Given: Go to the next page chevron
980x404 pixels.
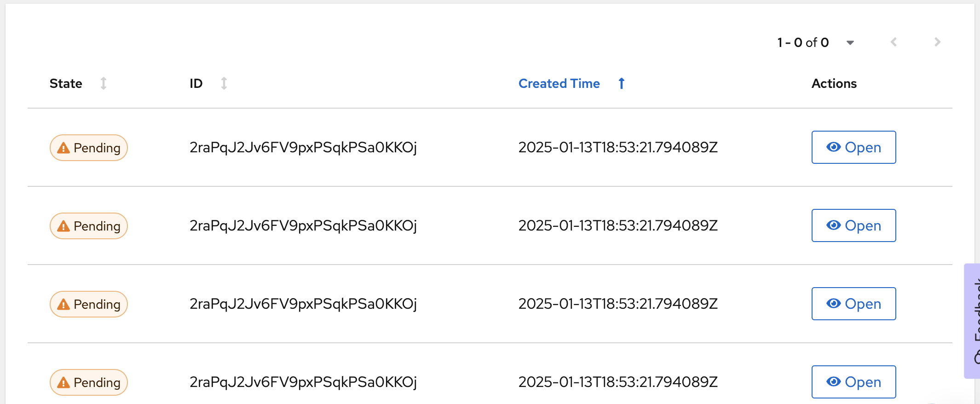Looking at the screenshot, I should tap(937, 42).
